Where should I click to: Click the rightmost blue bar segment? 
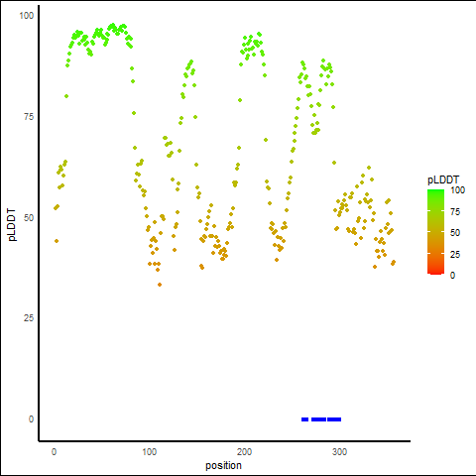[334, 419]
